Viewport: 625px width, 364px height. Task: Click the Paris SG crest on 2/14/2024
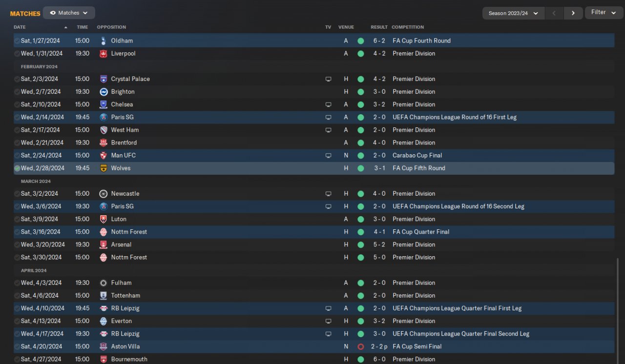(103, 117)
